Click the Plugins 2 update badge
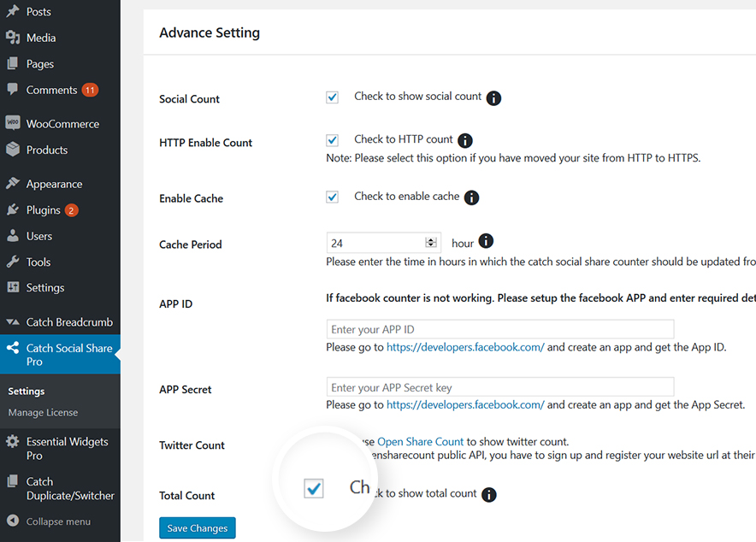 click(71, 210)
